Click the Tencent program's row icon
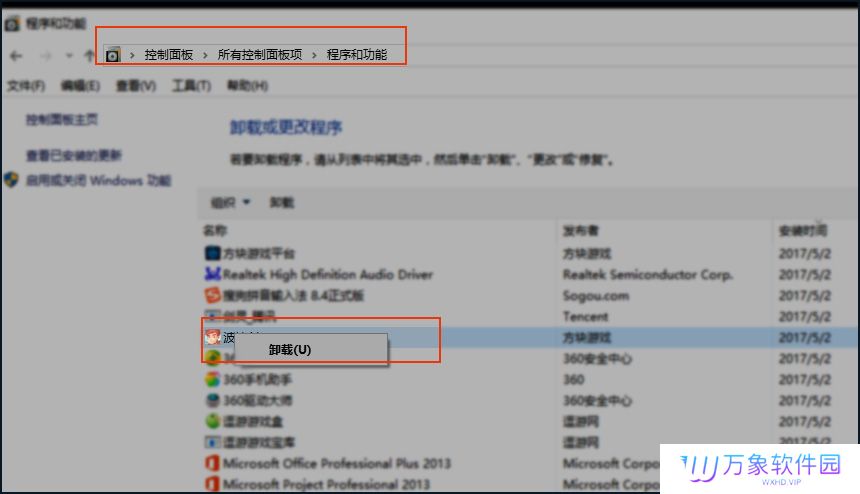The width and height of the screenshot is (860, 494). 213,315
